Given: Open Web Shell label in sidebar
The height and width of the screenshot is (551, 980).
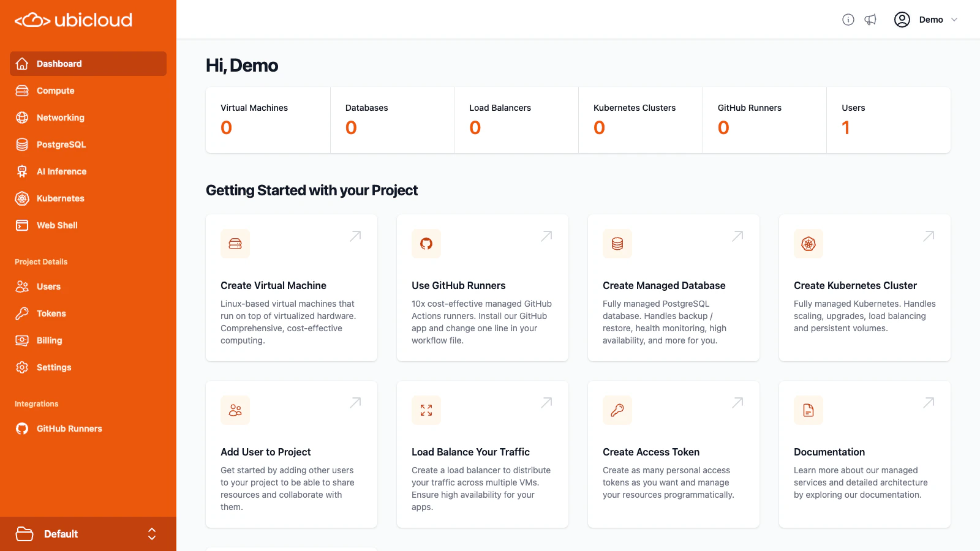Looking at the screenshot, I should click(x=57, y=225).
